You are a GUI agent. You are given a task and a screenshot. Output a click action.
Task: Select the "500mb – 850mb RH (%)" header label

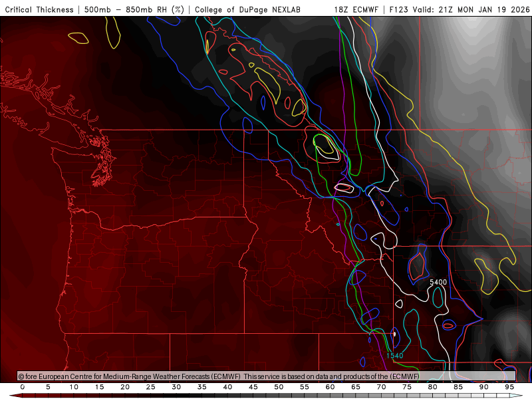click(x=134, y=9)
